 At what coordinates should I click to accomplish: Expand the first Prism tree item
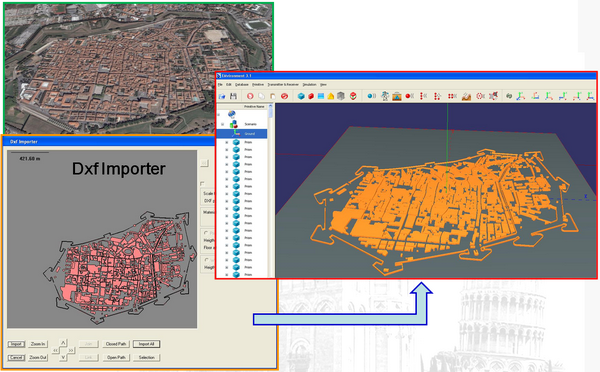tap(227, 142)
